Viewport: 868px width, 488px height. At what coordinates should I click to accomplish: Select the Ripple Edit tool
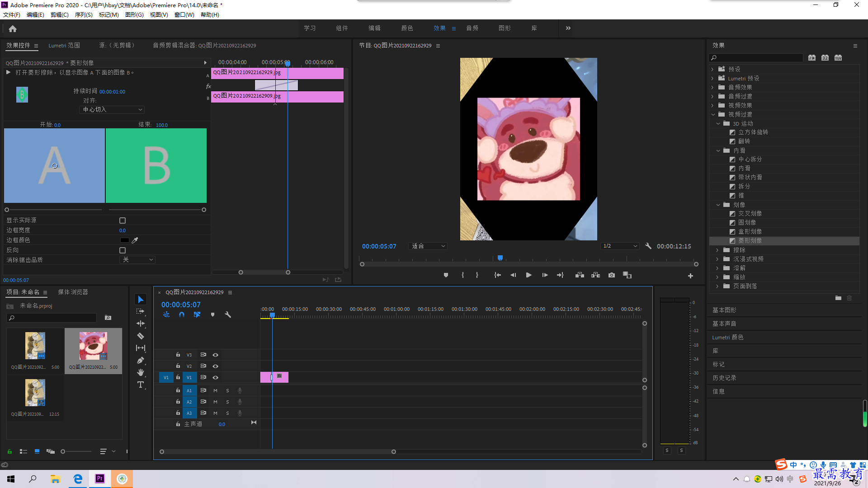(x=141, y=324)
